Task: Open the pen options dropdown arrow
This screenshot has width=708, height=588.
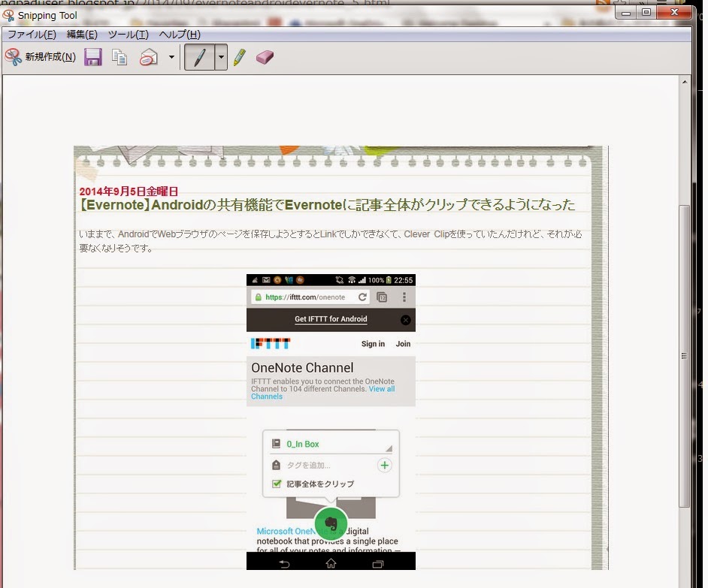Action: pos(221,57)
